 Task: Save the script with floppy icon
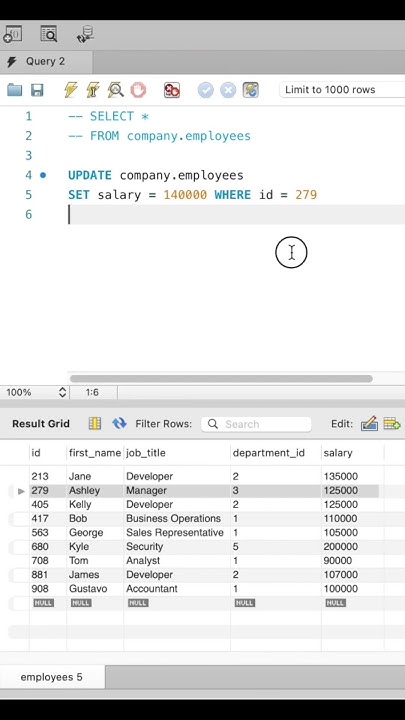tap(37, 90)
